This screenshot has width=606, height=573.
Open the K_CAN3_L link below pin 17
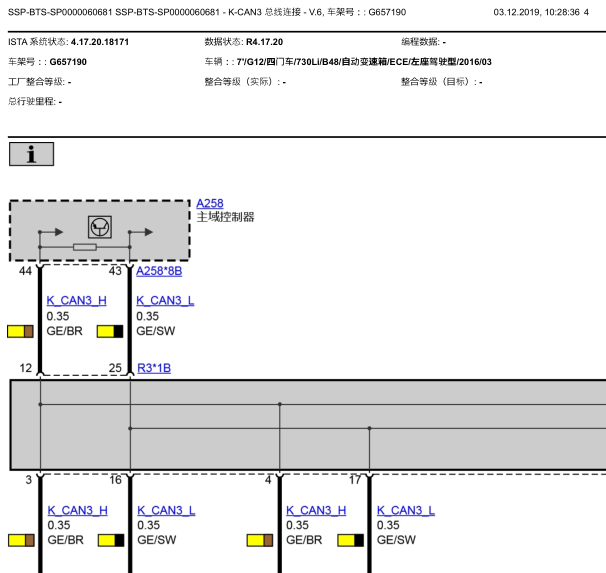[x=406, y=510]
